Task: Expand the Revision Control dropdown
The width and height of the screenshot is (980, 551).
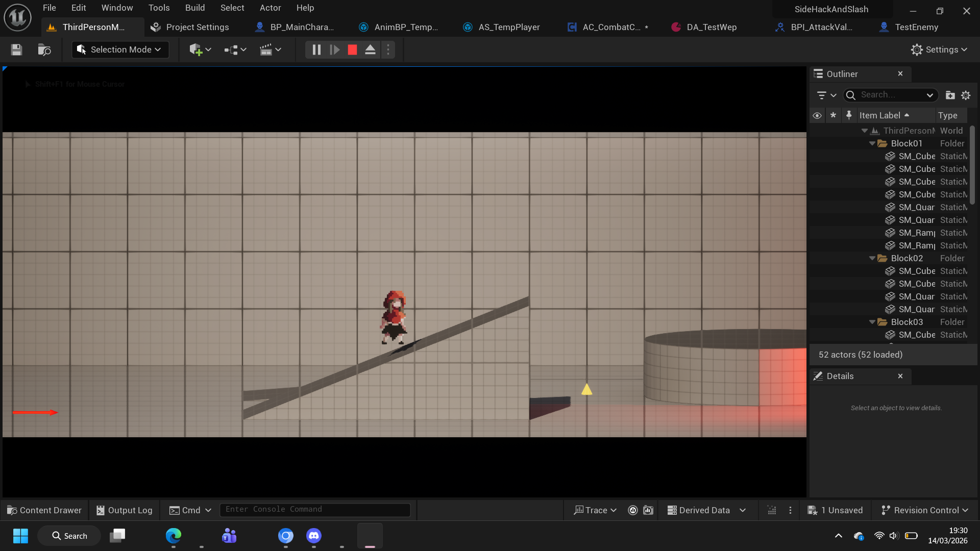Action: point(924,510)
